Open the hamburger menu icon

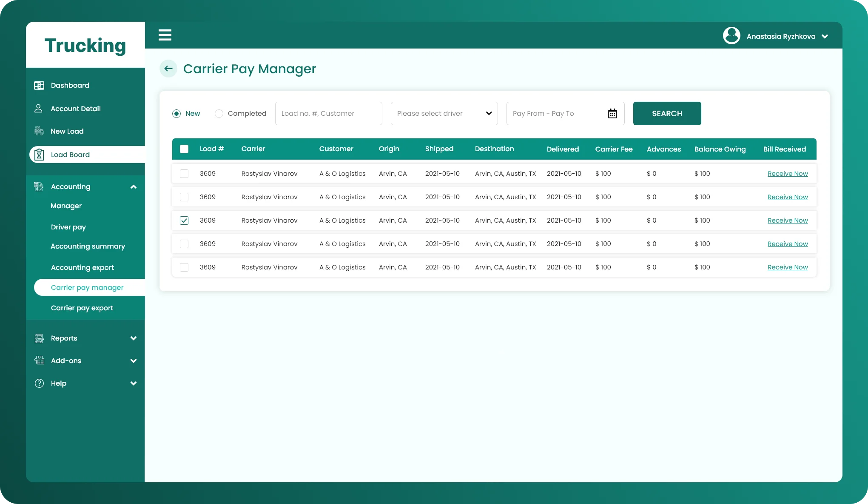[x=165, y=35]
